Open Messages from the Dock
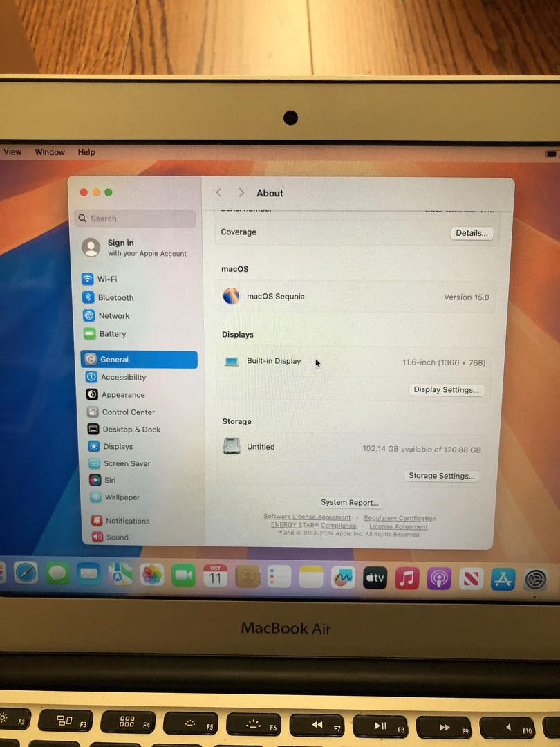 [57, 573]
